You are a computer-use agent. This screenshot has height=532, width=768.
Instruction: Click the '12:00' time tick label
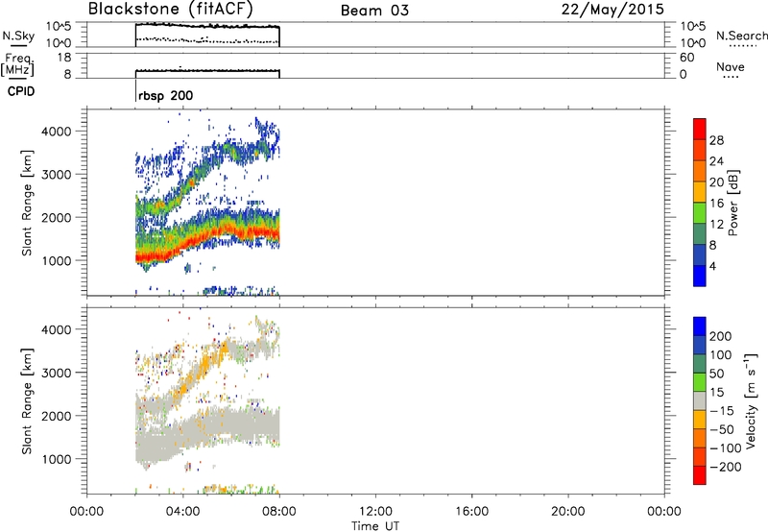[x=375, y=512]
